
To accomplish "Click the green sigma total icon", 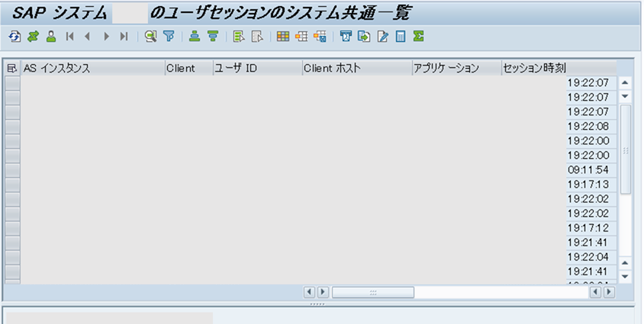I will coord(418,37).
